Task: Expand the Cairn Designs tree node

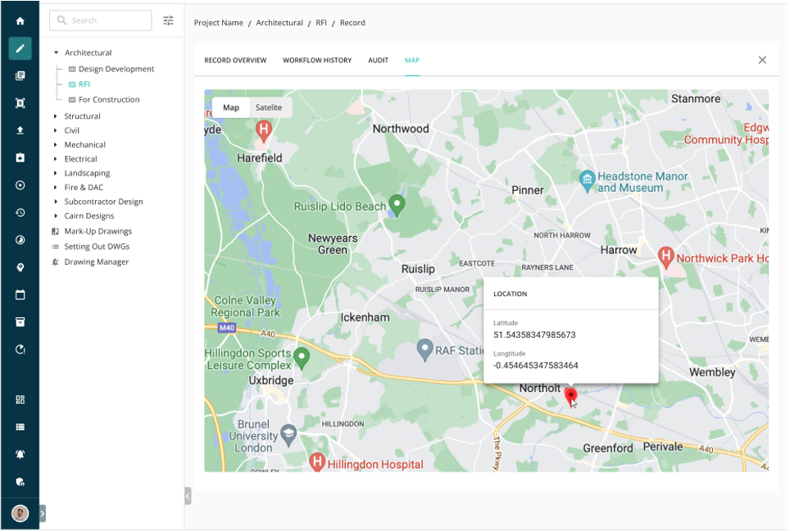Action: click(x=56, y=216)
